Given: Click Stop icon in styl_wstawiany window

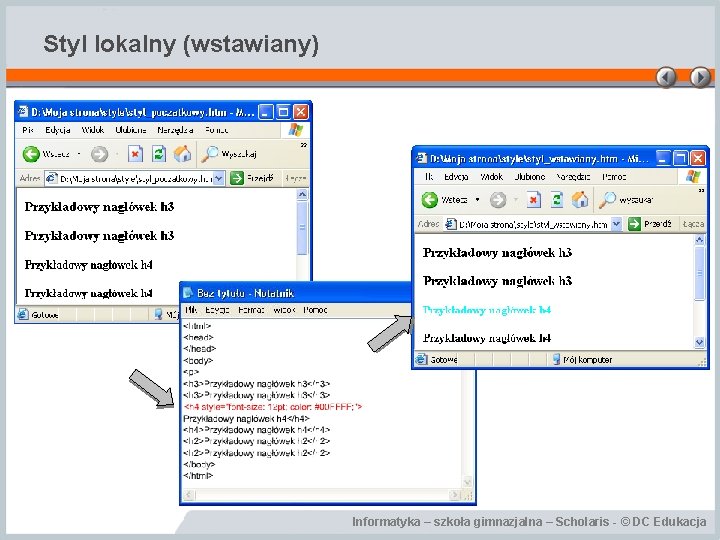Looking at the screenshot, I should click(x=533, y=200).
